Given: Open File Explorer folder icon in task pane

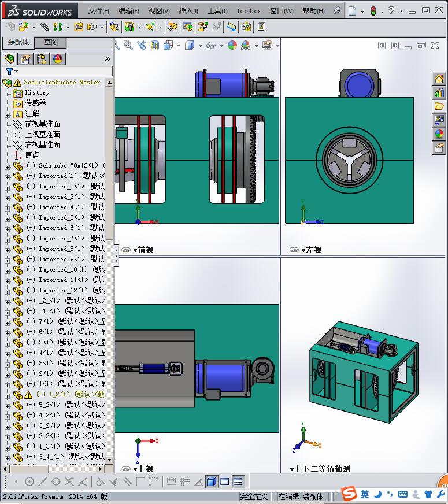Looking at the screenshot, I should tap(439, 106).
